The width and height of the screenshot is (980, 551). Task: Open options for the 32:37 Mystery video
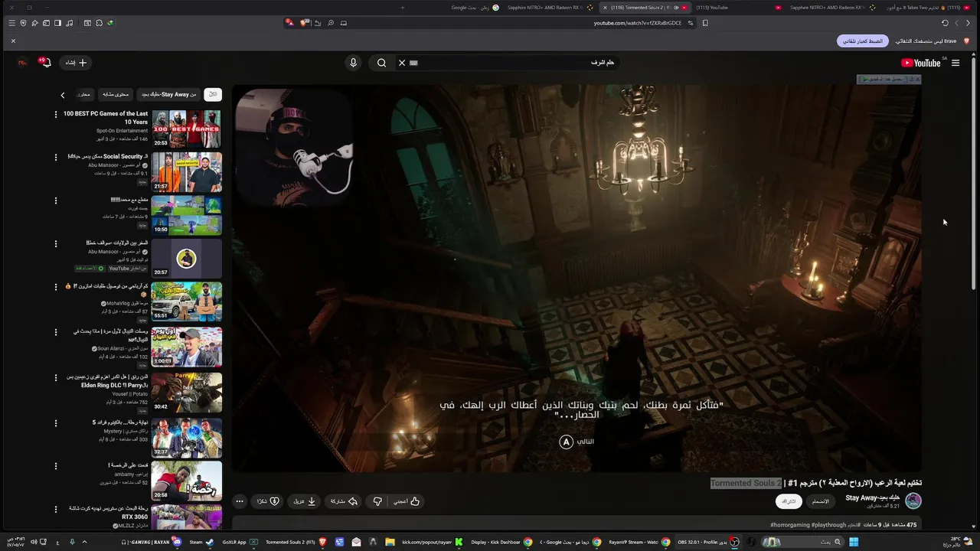pyautogui.click(x=55, y=422)
